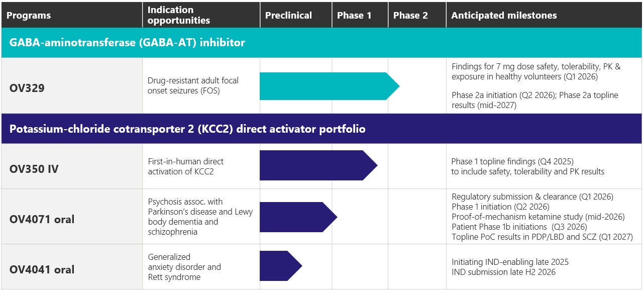Select the Phase 1 column header
Screen dimensions: 644x291
click(x=354, y=15)
